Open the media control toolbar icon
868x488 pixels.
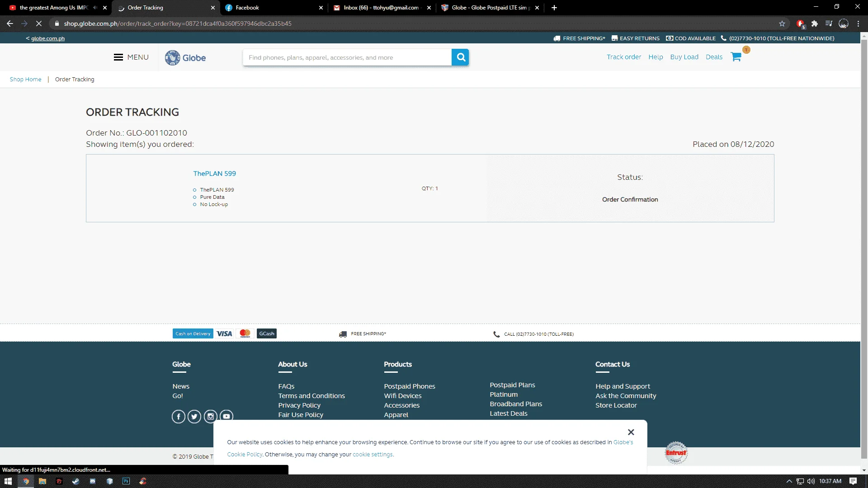[829, 23]
